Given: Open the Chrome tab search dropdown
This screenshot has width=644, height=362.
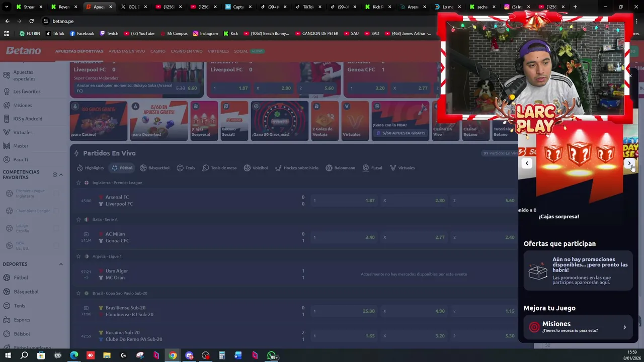Looking at the screenshot, I should click(7, 7).
